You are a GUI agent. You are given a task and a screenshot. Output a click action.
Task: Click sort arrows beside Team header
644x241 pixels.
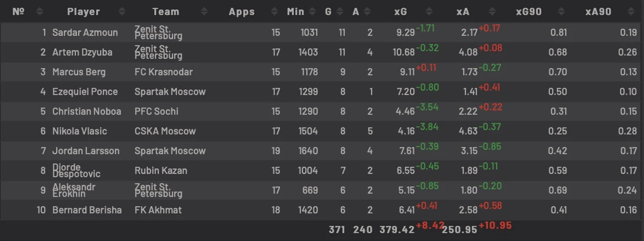pos(204,12)
